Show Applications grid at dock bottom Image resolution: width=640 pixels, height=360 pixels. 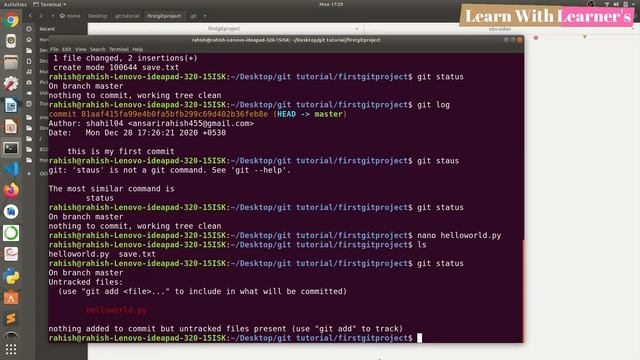point(11,349)
